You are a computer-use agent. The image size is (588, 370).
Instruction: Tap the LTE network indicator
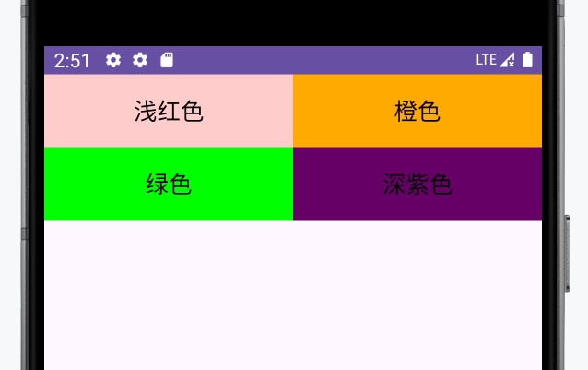pyautogui.click(x=486, y=60)
